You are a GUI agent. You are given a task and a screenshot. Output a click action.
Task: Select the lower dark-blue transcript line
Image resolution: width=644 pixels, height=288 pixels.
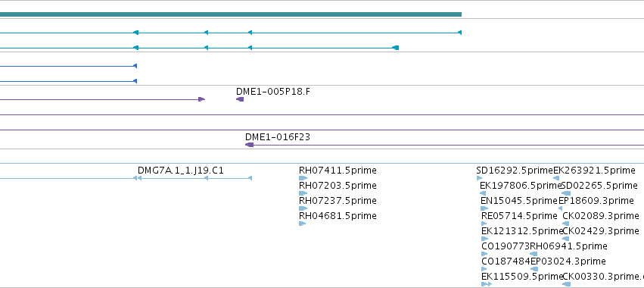point(68,81)
